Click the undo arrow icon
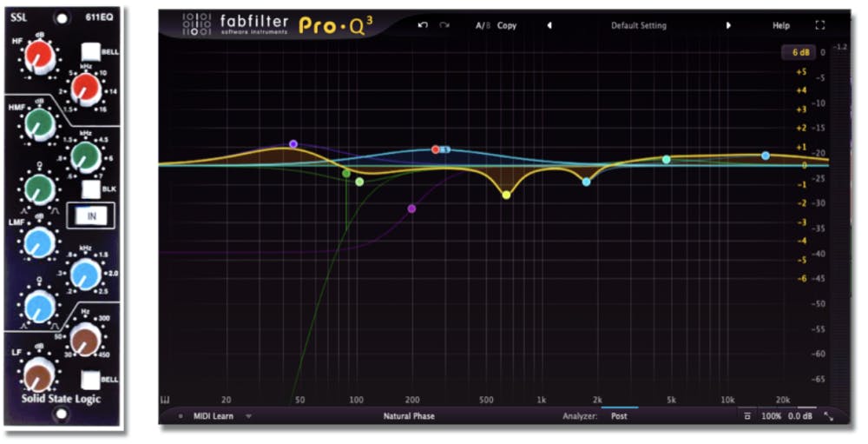 [x=423, y=25]
